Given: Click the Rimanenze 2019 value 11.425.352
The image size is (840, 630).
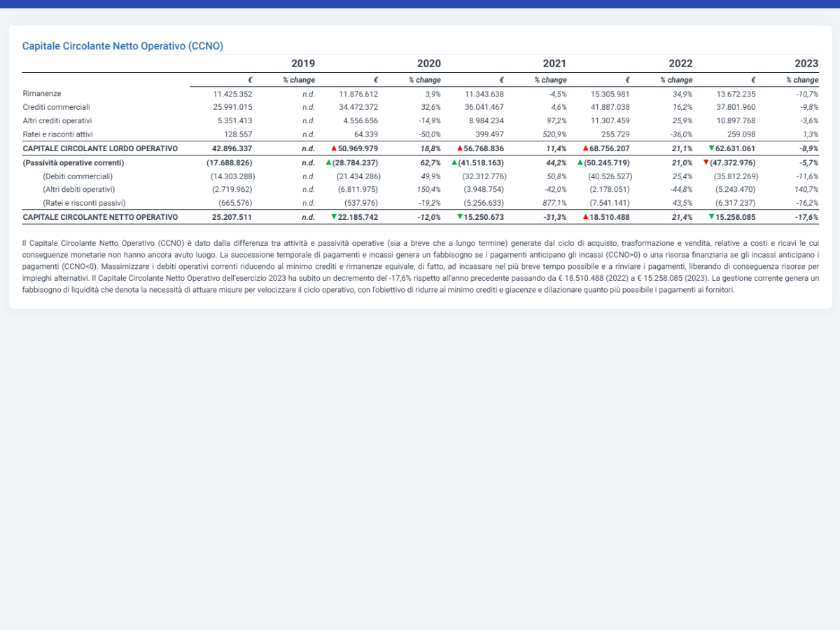Looking at the screenshot, I should pos(232,94).
